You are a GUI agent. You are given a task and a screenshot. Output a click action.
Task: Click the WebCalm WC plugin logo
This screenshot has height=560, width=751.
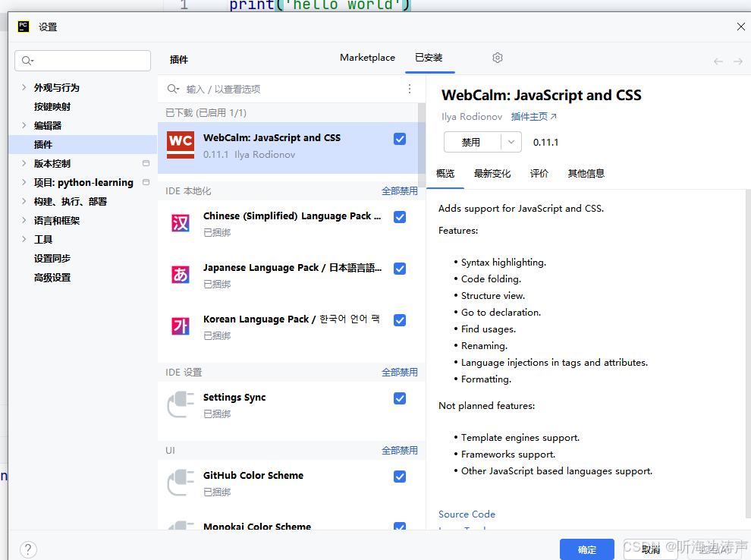[x=181, y=145]
